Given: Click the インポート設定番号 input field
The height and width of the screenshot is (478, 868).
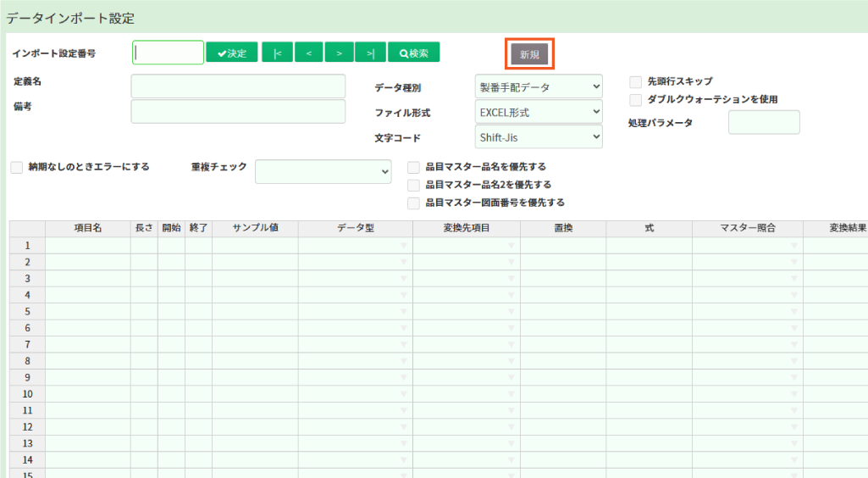Looking at the screenshot, I should (x=168, y=53).
